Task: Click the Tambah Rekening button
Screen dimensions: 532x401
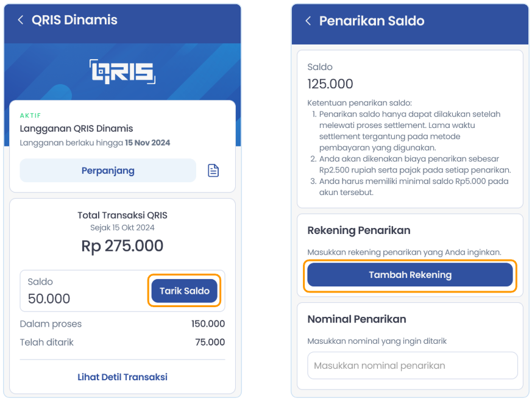Action: click(410, 275)
